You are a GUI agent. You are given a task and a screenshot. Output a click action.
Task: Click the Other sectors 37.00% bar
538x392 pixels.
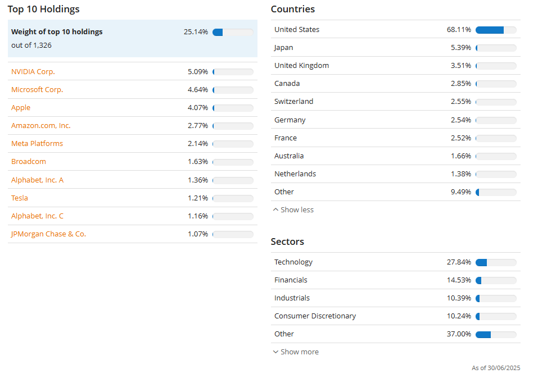(496, 334)
